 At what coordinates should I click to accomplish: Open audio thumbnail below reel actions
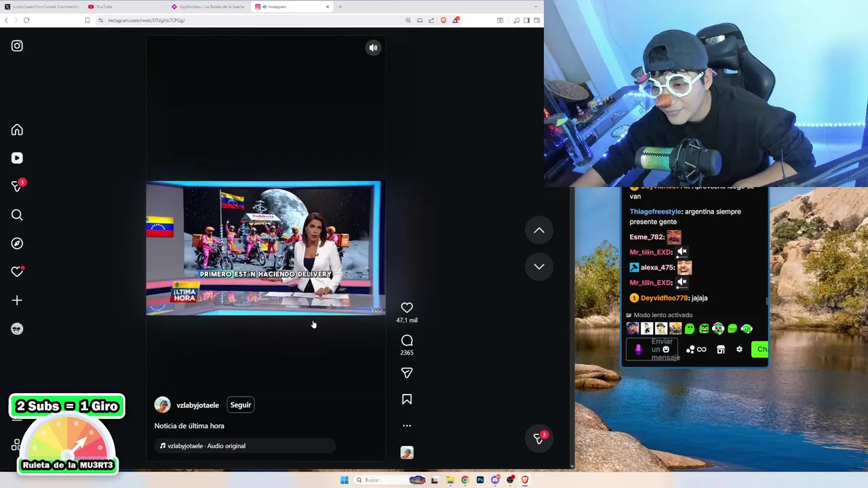(x=407, y=453)
